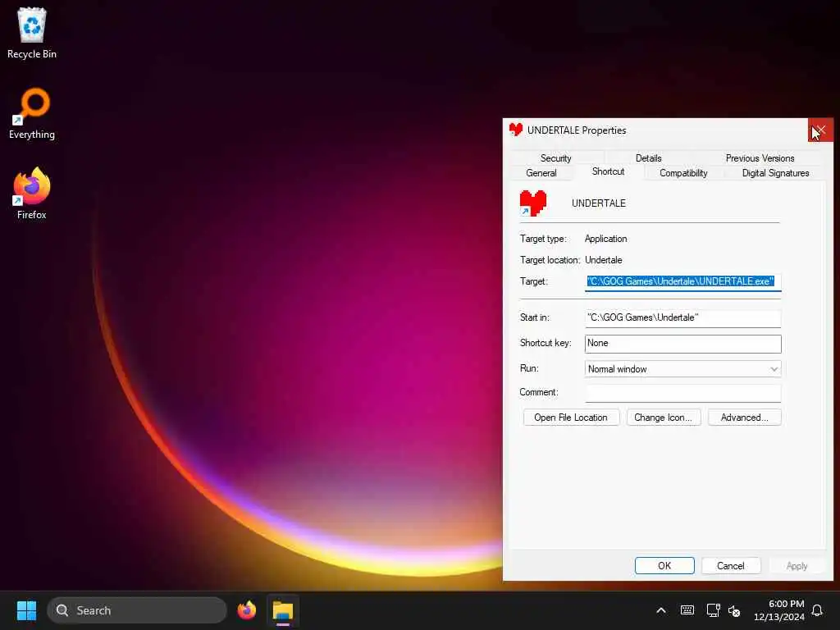Click the Target location value Undertale
The height and width of the screenshot is (630, 840).
point(603,260)
